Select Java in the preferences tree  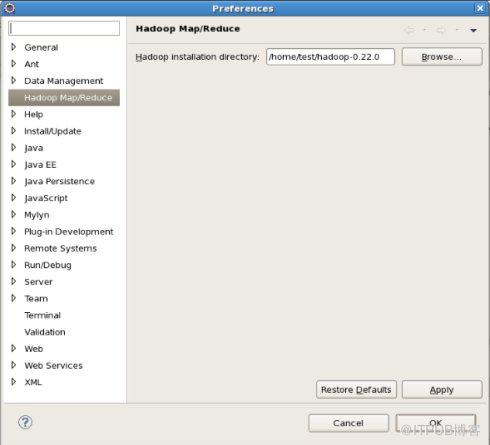[x=33, y=148]
